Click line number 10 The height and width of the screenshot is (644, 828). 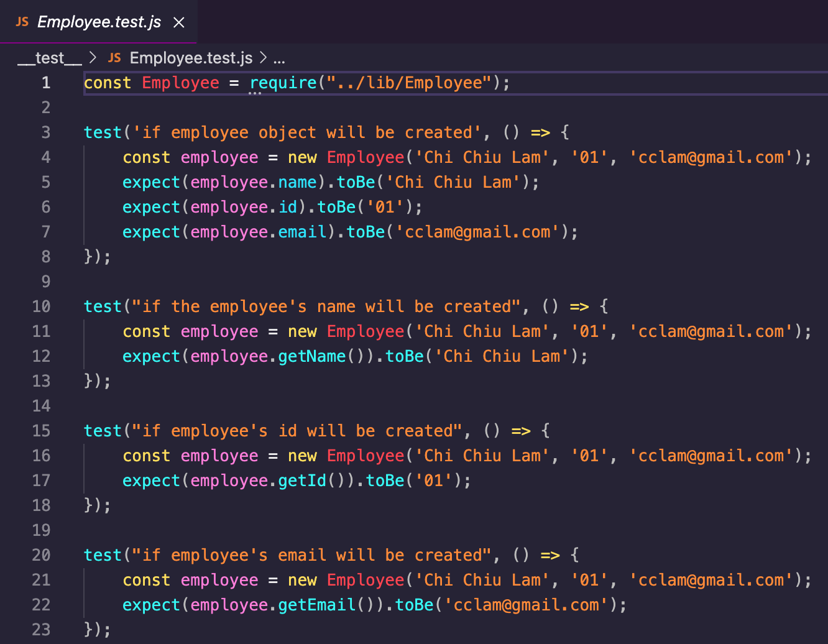pyautogui.click(x=41, y=306)
